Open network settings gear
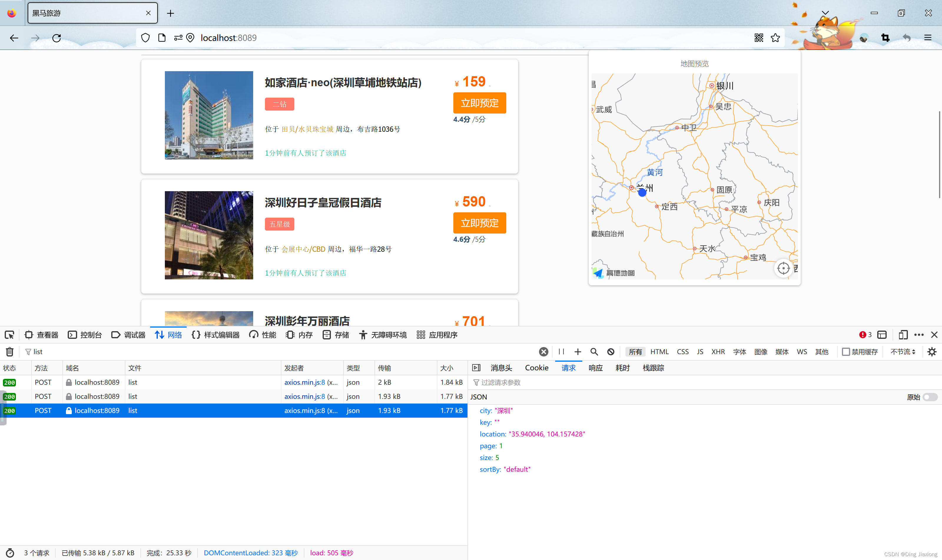The height and width of the screenshot is (560, 942). (x=932, y=352)
